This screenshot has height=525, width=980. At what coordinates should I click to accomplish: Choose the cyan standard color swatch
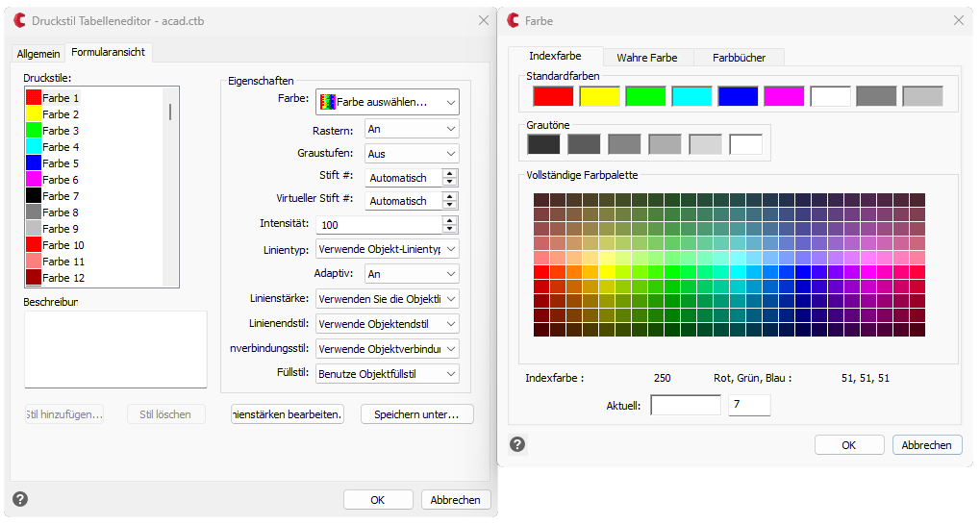click(691, 96)
